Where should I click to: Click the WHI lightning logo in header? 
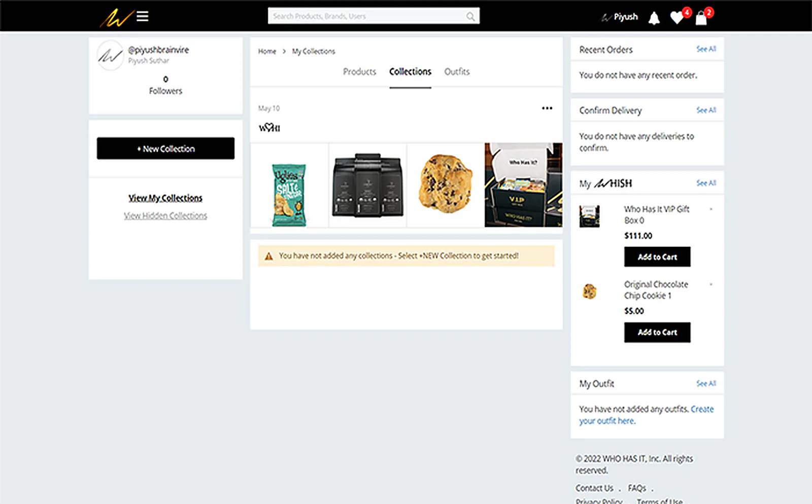coord(116,18)
